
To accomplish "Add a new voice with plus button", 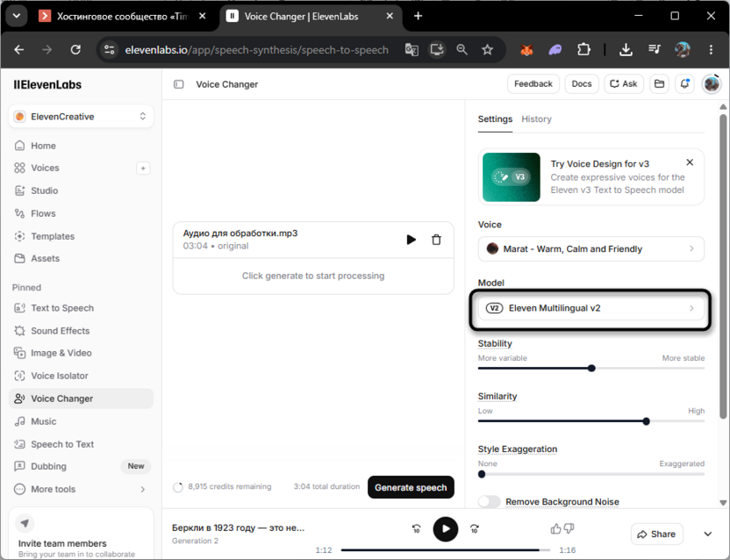I will [x=143, y=169].
